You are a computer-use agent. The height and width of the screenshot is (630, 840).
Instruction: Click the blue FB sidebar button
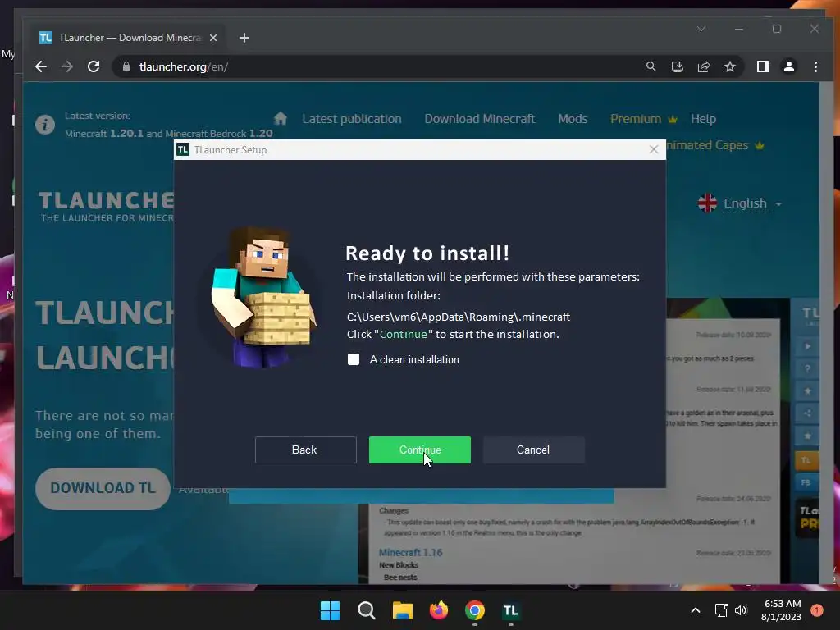click(806, 482)
